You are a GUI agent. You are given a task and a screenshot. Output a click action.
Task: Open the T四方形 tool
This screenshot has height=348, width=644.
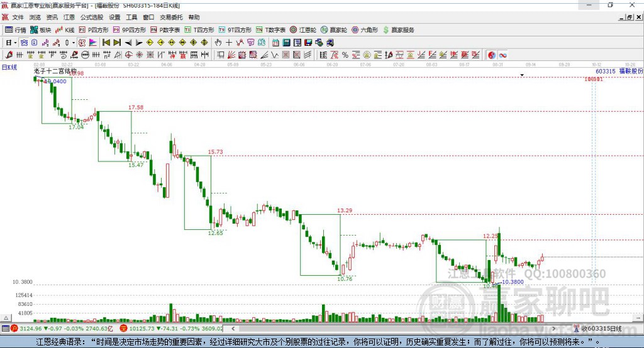199,30
